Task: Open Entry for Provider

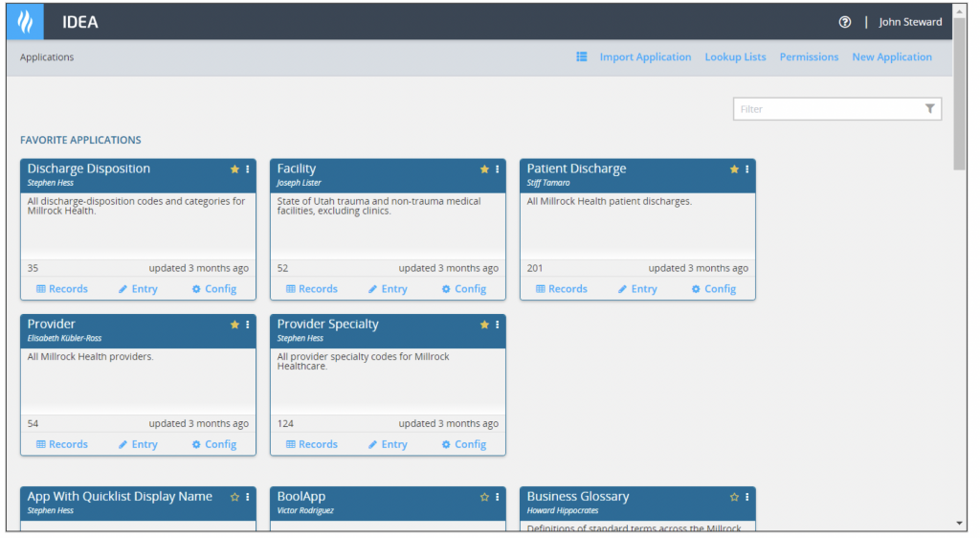Action: [138, 444]
